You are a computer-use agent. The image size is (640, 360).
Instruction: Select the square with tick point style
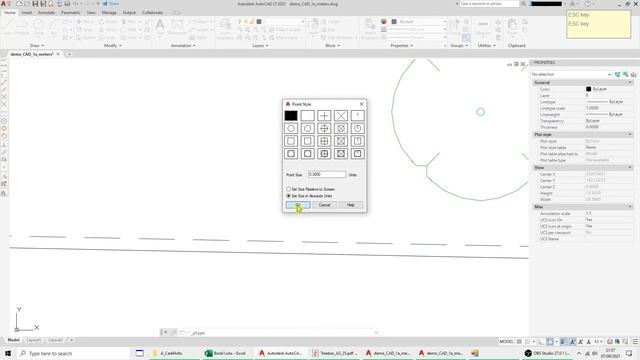(358, 141)
